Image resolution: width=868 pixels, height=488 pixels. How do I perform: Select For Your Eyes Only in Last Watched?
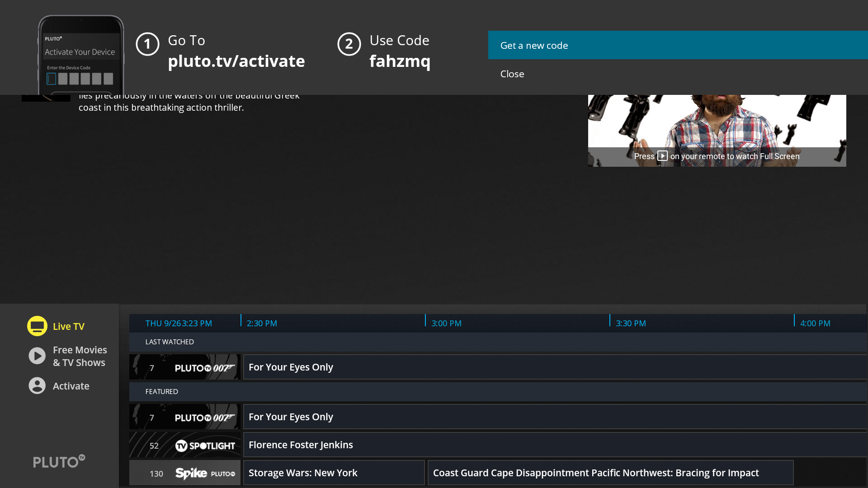coord(555,367)
